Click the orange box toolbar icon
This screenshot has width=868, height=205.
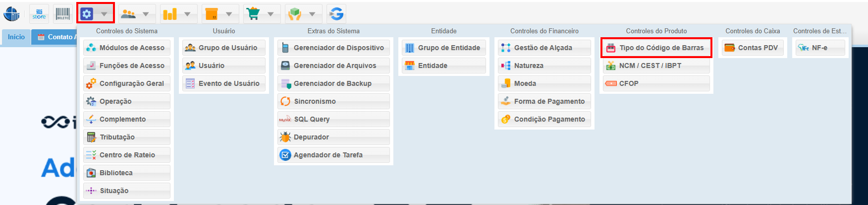pyautogui.click(x=212, y=14)
